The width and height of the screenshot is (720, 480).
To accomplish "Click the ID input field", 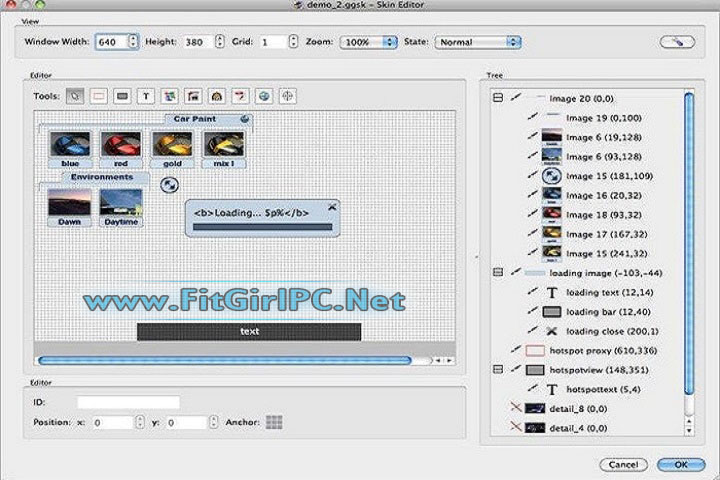I will coord(128,402).
